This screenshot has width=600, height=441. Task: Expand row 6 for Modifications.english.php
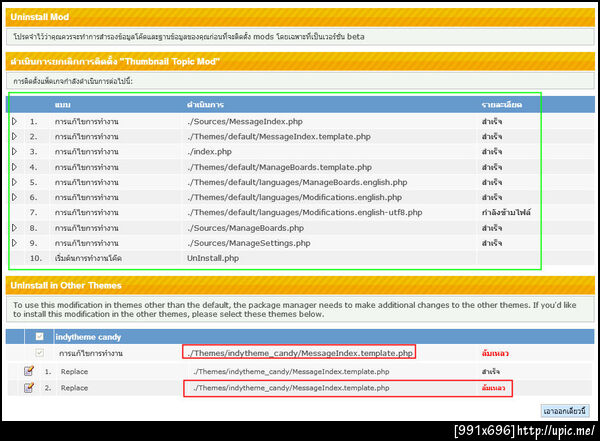click(15, 197)
